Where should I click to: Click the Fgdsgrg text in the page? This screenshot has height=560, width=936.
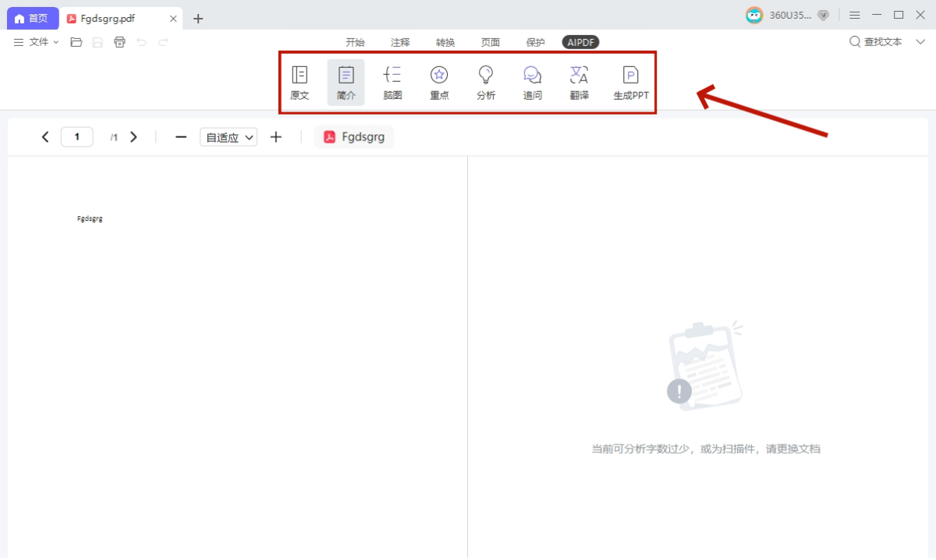(90, 218)
